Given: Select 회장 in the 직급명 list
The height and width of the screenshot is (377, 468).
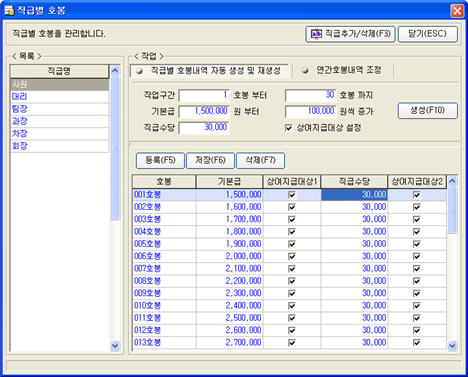Looking at the screenshot, I should 60,146.
